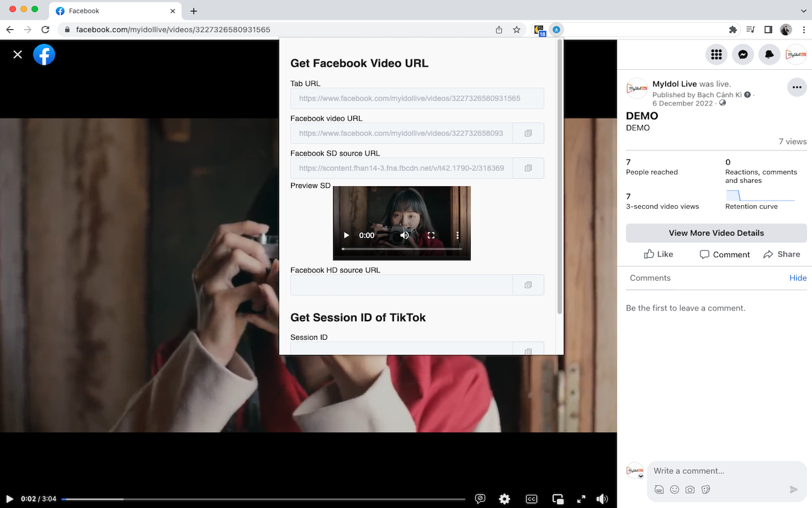Viewport: 812px width, 508px height.
Task: Like the MyIdol Live video
Action: (658, 254)
